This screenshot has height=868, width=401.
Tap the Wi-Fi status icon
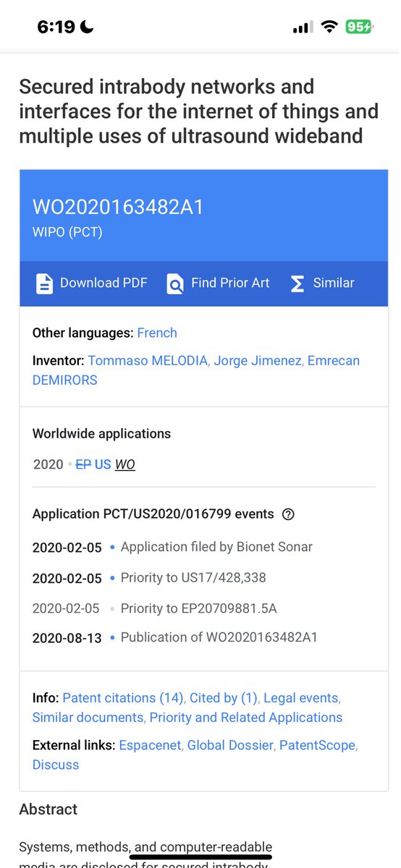click(329, 27)
